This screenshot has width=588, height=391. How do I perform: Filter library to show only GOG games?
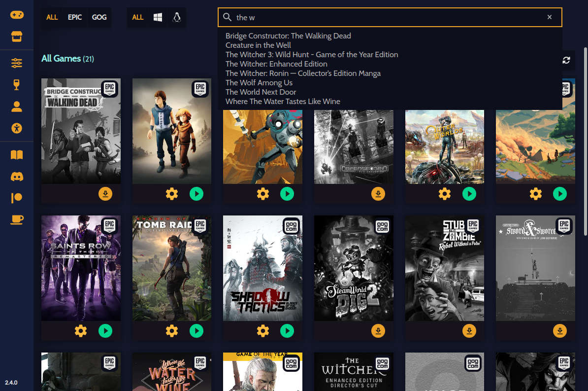[99, 17]
